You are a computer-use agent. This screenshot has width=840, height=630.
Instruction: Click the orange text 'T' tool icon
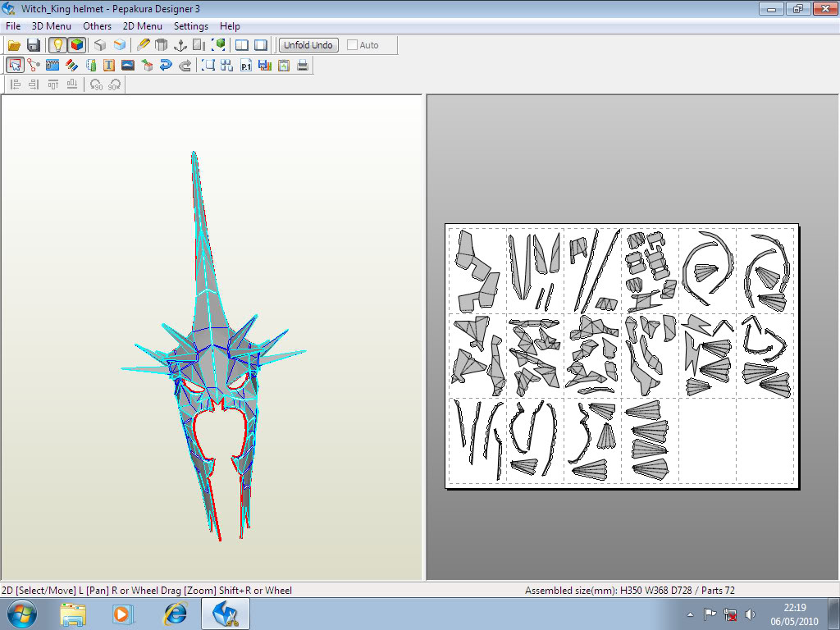point(109,65)
